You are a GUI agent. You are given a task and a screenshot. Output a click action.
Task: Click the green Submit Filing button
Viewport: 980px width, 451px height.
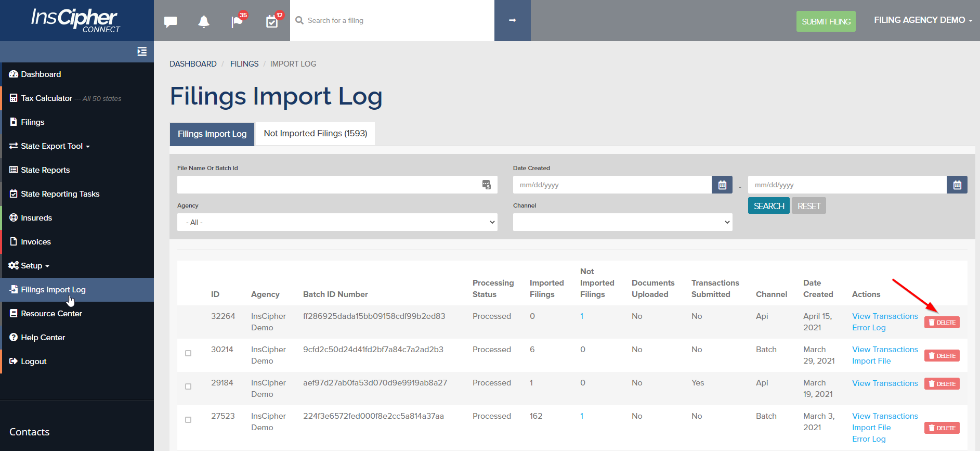click(x=826, y=21)
